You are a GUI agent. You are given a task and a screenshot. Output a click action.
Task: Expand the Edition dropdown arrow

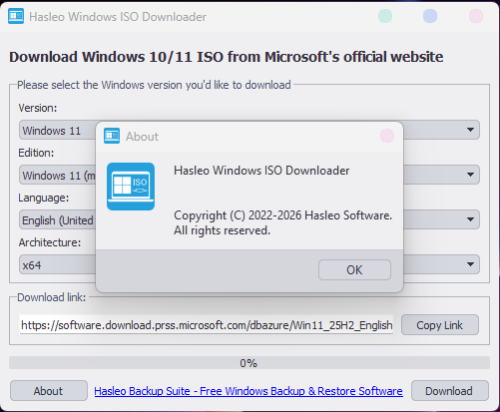tap(470, 174)
